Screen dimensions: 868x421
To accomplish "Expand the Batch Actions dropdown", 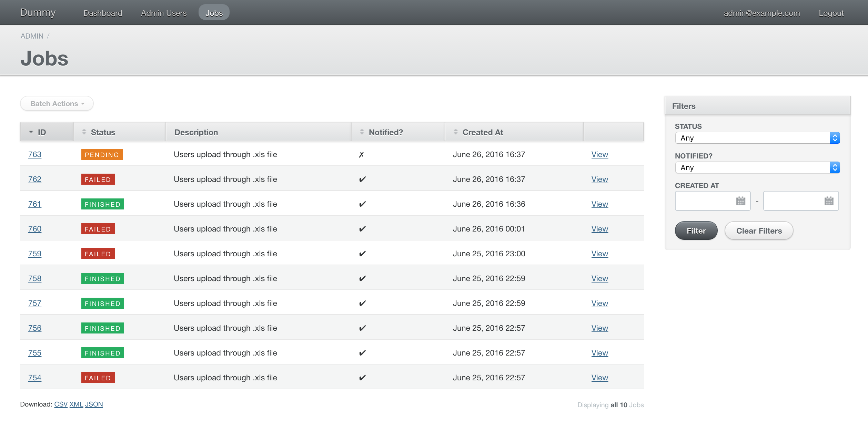I will pos(57,104).
